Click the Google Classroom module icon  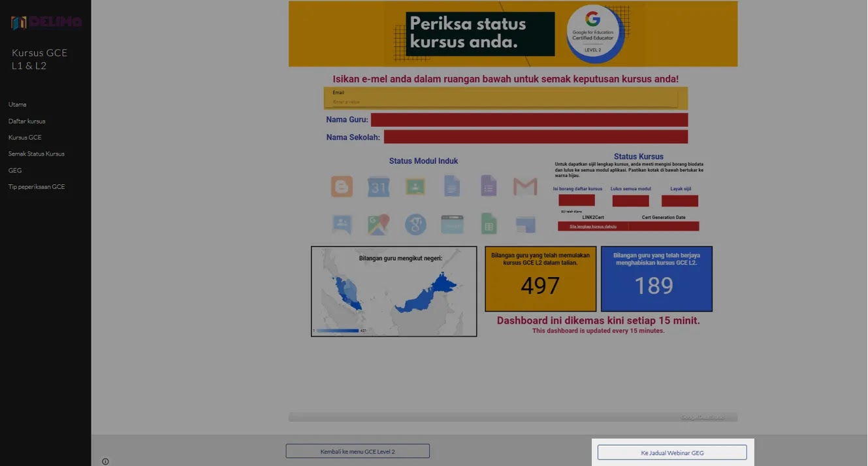coord(415,187)
